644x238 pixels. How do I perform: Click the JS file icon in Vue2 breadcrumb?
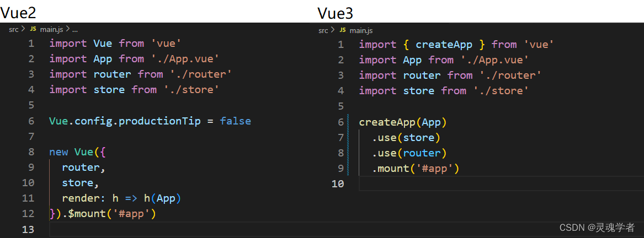33,29
